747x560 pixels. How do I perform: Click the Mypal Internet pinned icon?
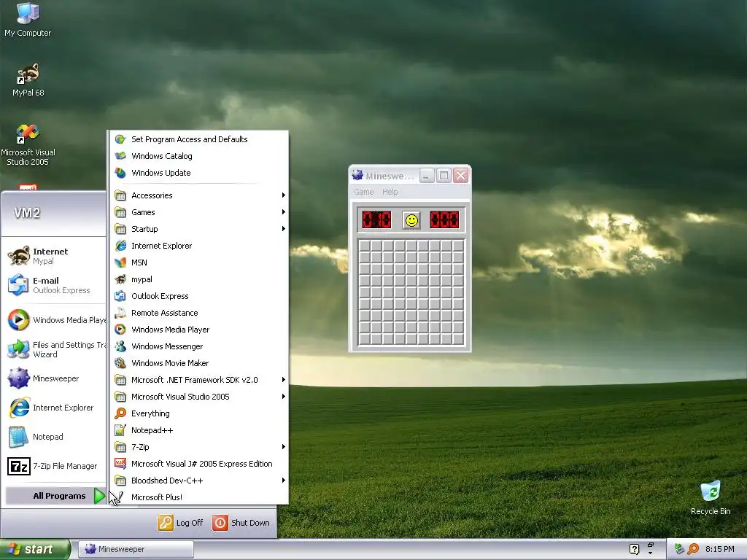click(x=18, y=256)
